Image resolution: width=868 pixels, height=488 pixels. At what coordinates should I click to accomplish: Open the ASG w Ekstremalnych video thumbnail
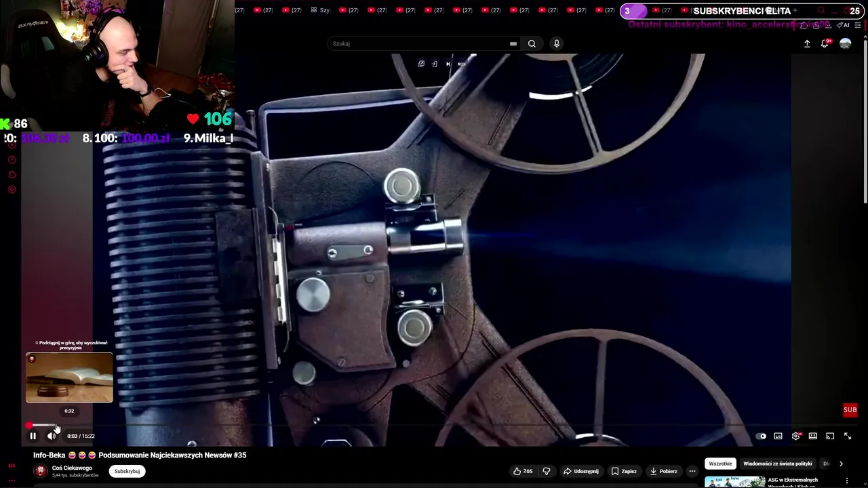[734, 482]
